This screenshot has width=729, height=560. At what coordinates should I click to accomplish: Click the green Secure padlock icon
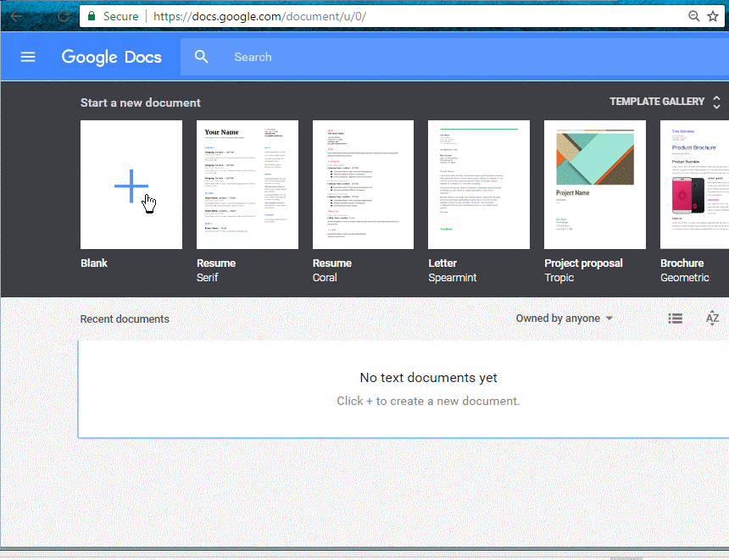coord(92,16)
